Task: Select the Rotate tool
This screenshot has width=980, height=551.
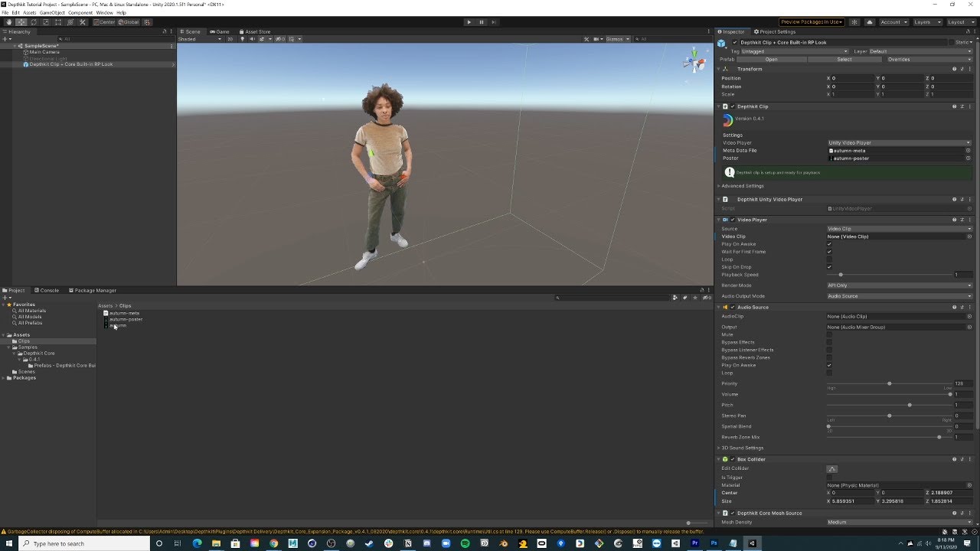Action: (34, 22)
